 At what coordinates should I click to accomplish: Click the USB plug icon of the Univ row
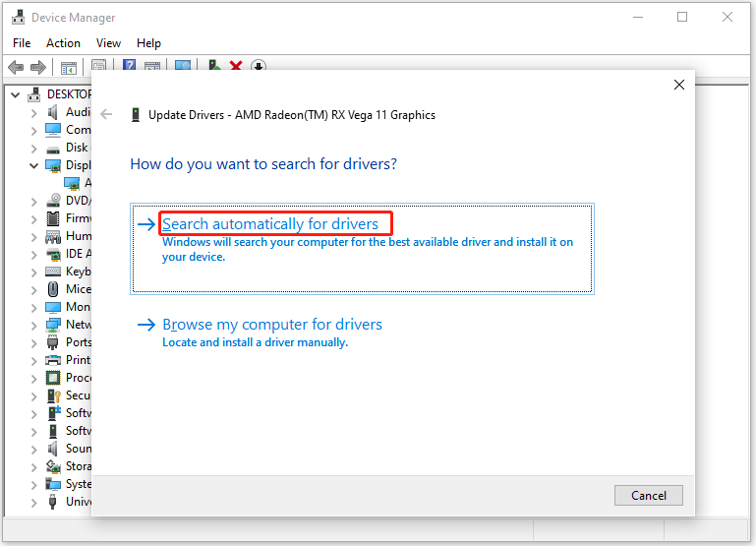tap(52, 502)
